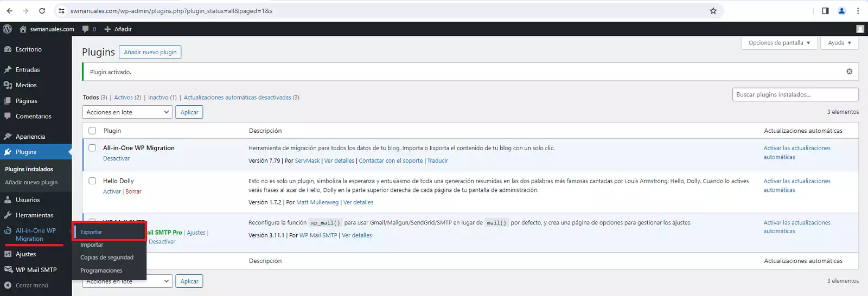868x296 pixels.
Task: Click the browser back arrow
Action: [x=9, y=11]
